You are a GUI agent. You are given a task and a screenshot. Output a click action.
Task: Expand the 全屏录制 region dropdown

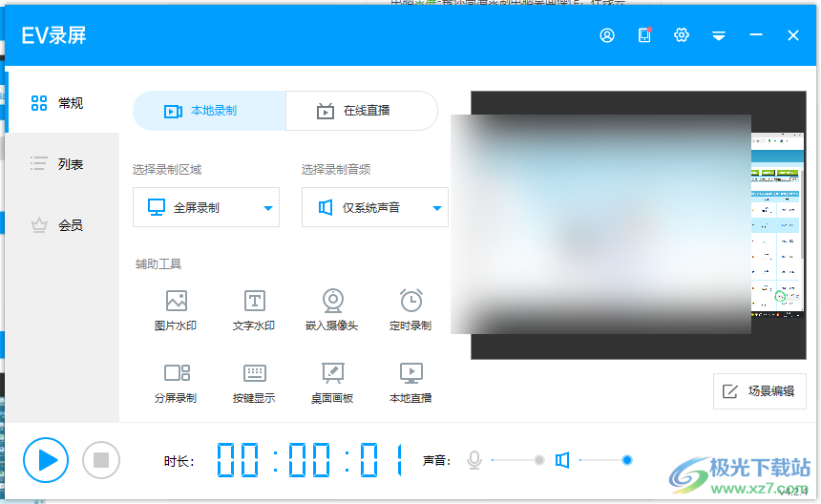coord(206,207)
